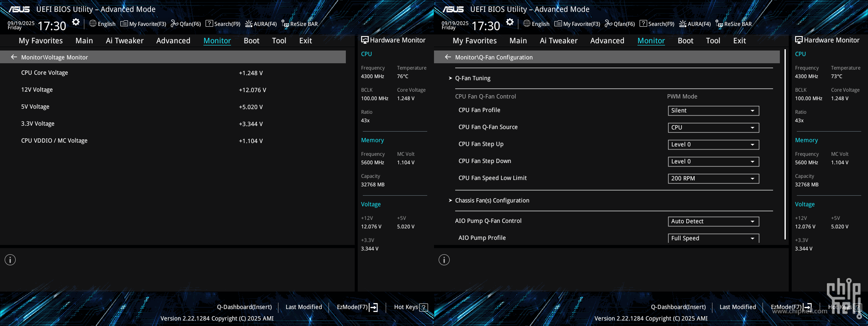This screenshot has width=868, height=326.
Task: Open CPU Fan Step Up dropdown
Action: [713, 144]
